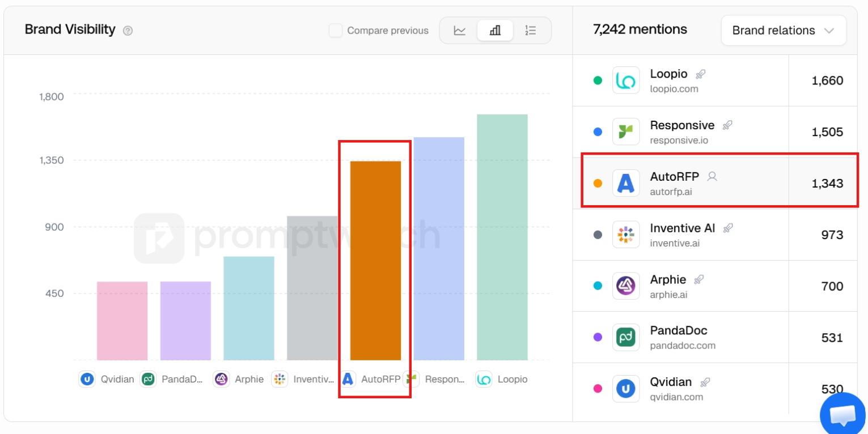Switch to ranked list view
Viewport: 868px width, 434px height.
(x=531, y=31)
